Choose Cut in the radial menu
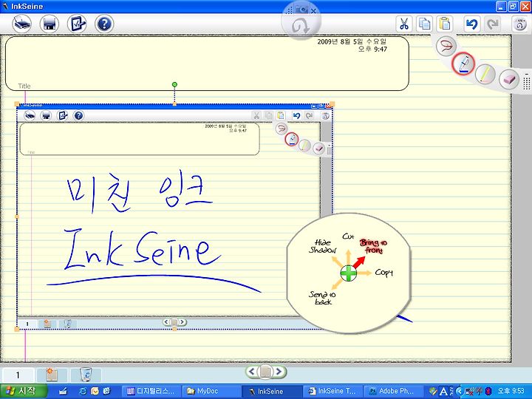Screen dimensions: 532x399 click(x=349, y=236)
